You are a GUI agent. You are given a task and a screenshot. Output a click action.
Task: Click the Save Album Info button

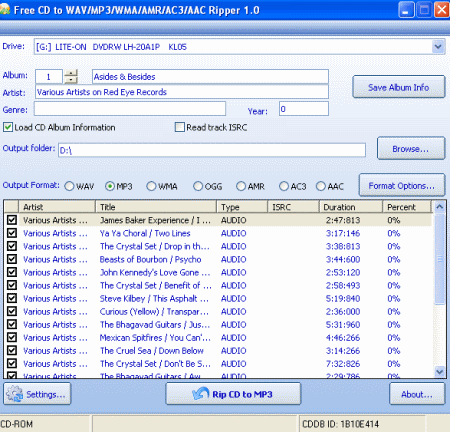tap(399, 87)
